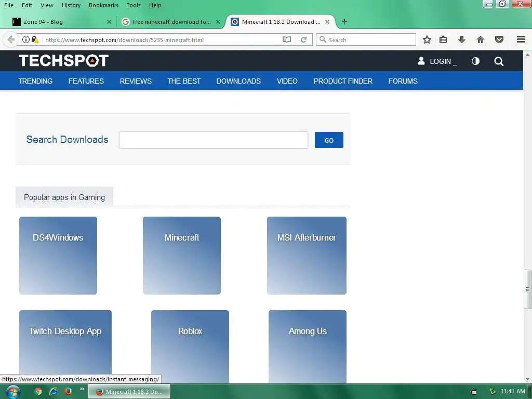Screen dimensions: 532x399
Task: Click the page vertical scrollbar thumb
Action: [527, 289]
